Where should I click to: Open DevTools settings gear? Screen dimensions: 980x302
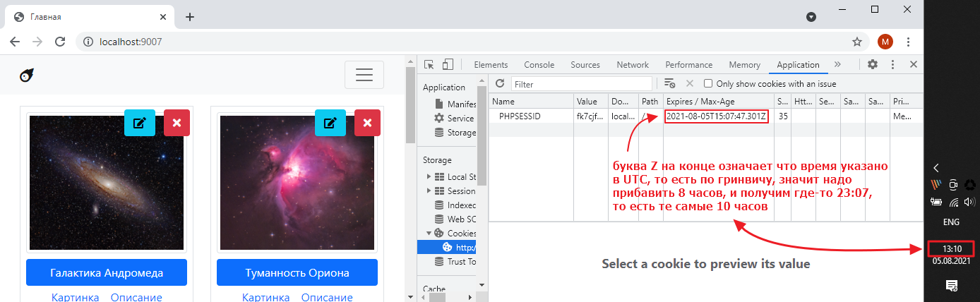coord(873,65)
